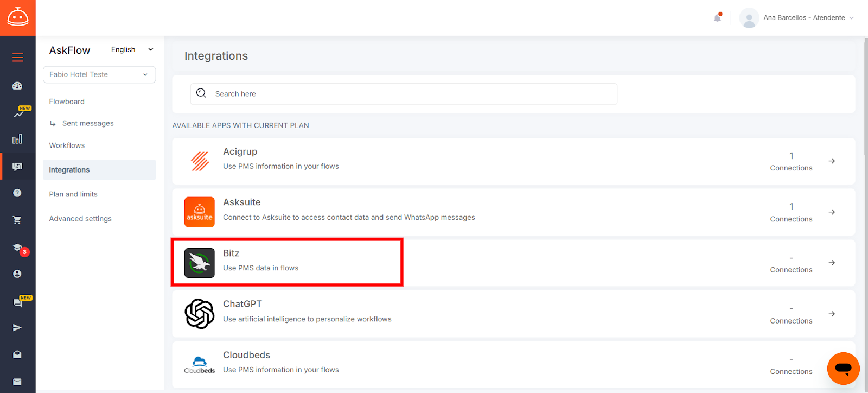Screen dimensions: 868x393
Task: Go to Flowboard in side menu
Action: click(x=67, y=102)
